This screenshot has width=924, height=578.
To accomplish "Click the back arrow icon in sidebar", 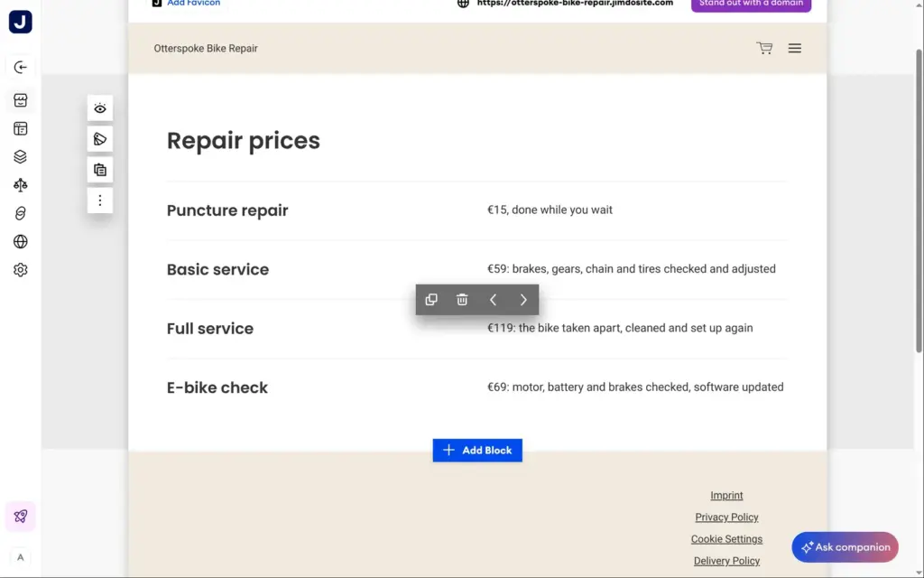I will [x=21, y=67].
